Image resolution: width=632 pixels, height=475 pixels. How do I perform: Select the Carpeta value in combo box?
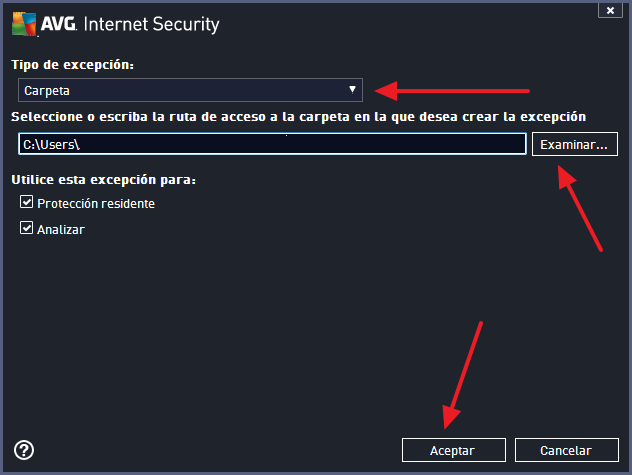[x=46, y=91]
